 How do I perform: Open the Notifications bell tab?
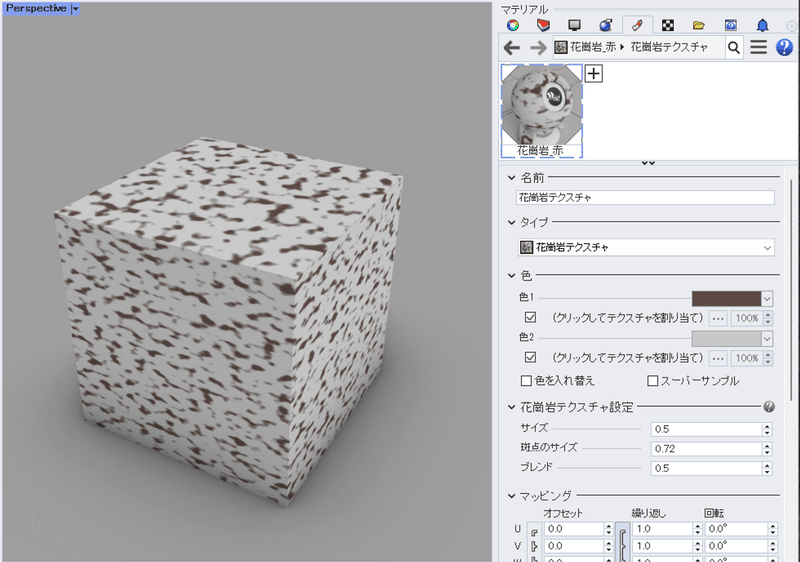(762, 25)
